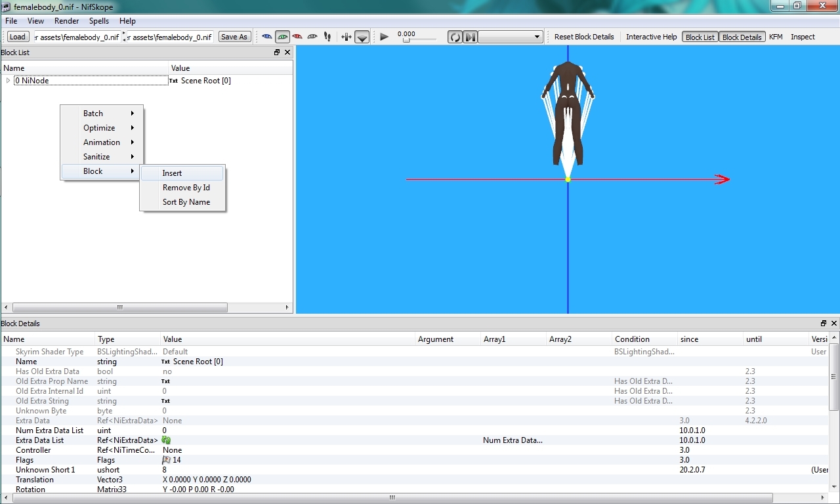Click the animation switch icon
Viewport: 840px width, 504px height.
pos(471,37)
